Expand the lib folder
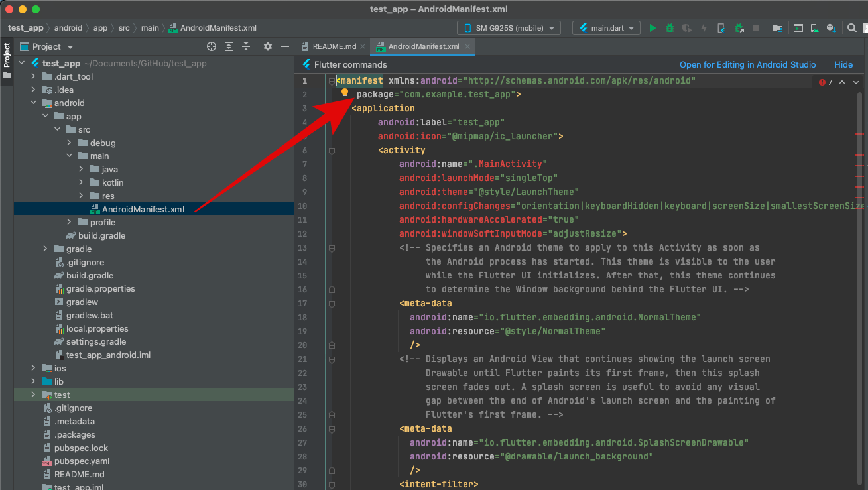Viewport: 868px width, 490px height. [34, 381]
